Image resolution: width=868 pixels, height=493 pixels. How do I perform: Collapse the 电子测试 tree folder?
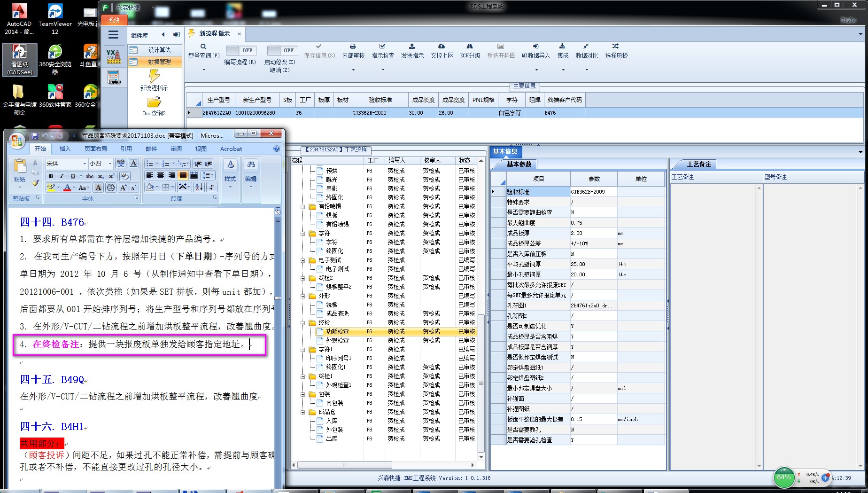pos(303,260)
